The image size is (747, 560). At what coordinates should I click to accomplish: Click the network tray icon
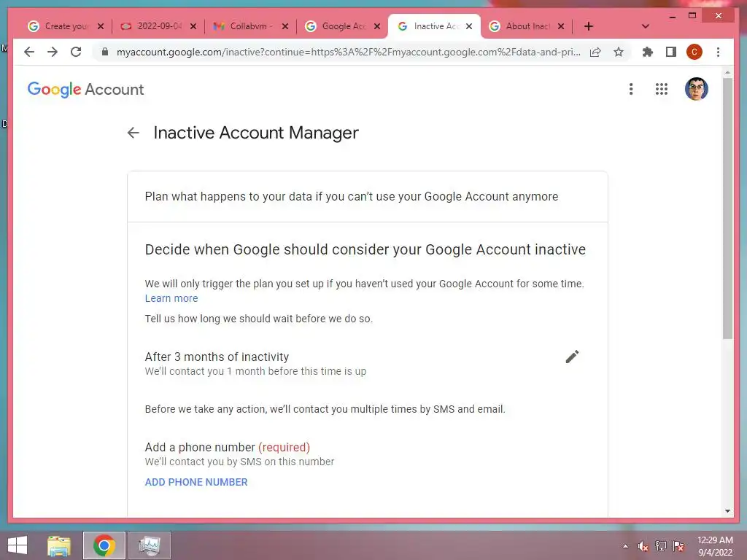pos(661,546)
